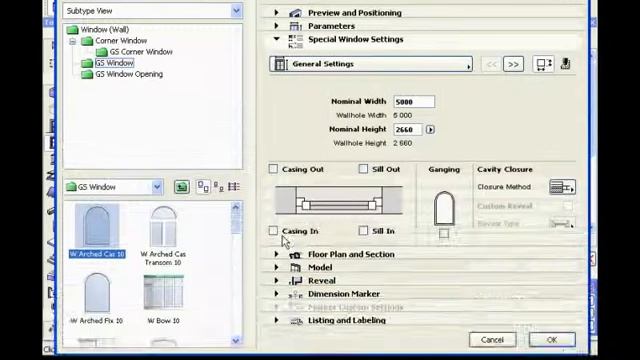Enable Casing In checkbox
The height and width of the screenshot is (360, 640).
pos(273,231)
